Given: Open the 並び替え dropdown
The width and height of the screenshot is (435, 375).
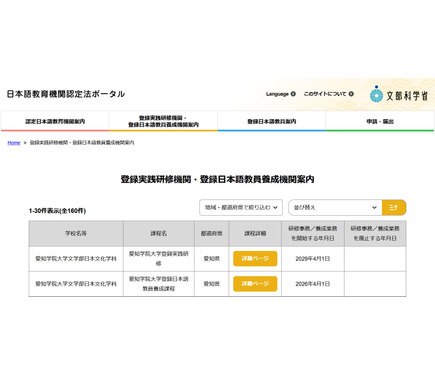Looking at the screenshot, I should 335,207.
